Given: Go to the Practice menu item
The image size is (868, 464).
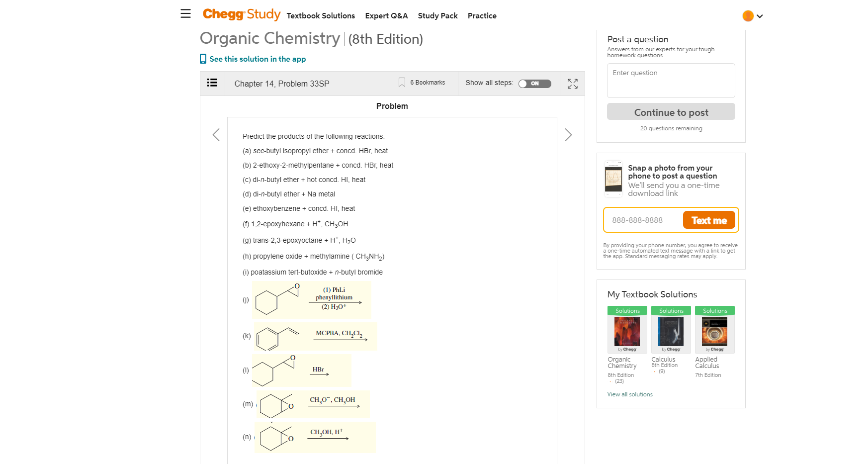Looking at the screenshot, I should point(482,16).
